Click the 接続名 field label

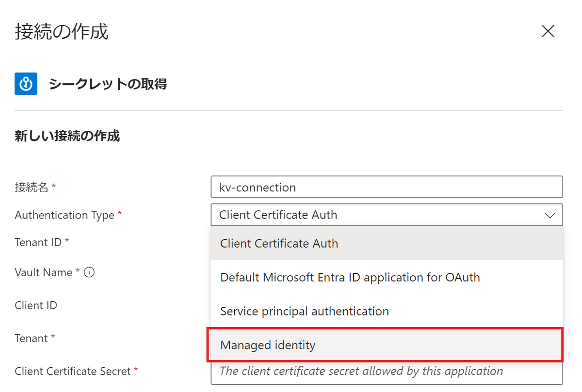pos(32,188)
